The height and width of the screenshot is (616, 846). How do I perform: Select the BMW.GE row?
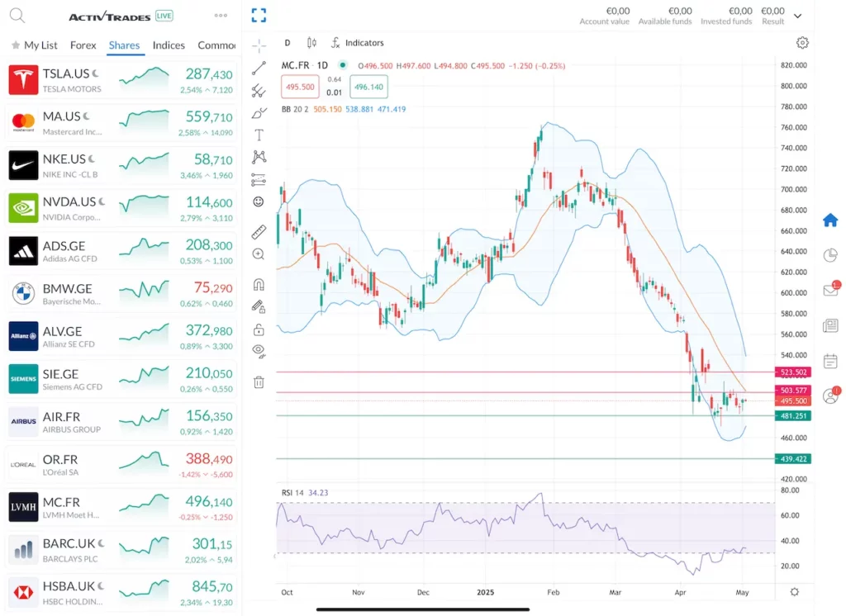point(121,293)
